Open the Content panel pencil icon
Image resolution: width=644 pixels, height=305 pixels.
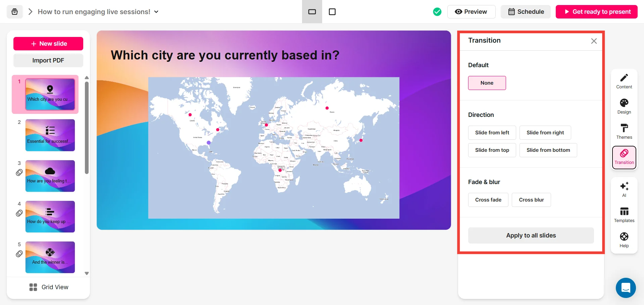pos(624,81)
